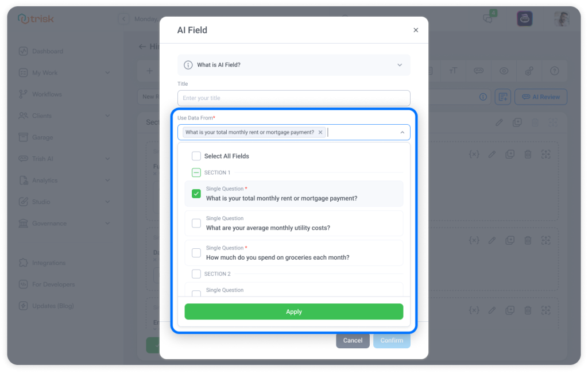Click the AI Review button

(x=541, y=97)
